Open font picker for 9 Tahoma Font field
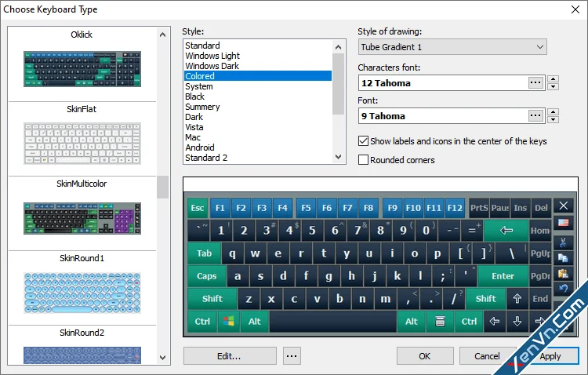The image size is (588, 375). coord(535,115)
